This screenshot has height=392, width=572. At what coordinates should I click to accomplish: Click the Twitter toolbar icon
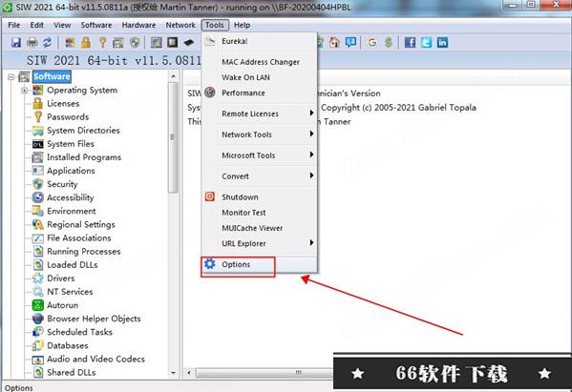[x=426, y=43]
